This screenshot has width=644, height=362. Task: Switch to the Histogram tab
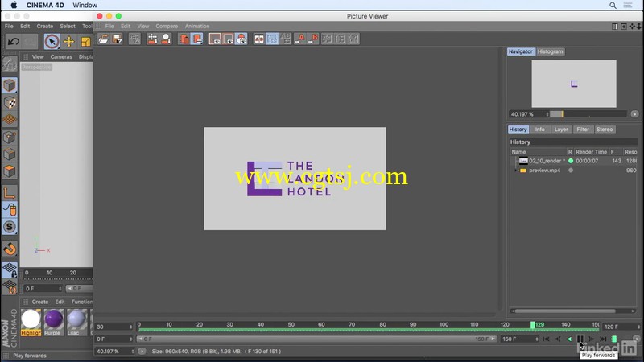click(x=550, y=51)
